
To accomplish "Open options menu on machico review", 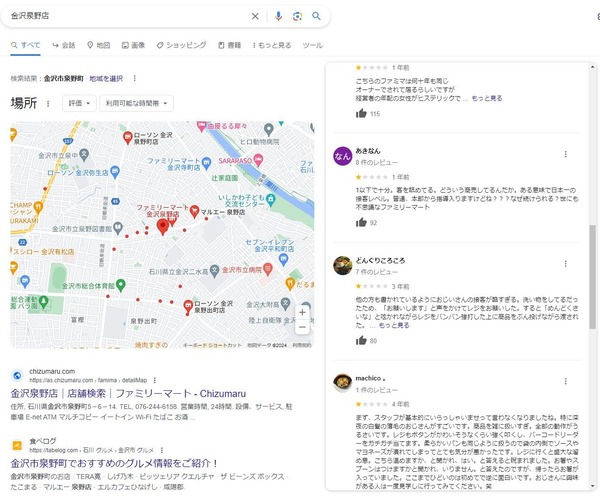I will 566,381.
